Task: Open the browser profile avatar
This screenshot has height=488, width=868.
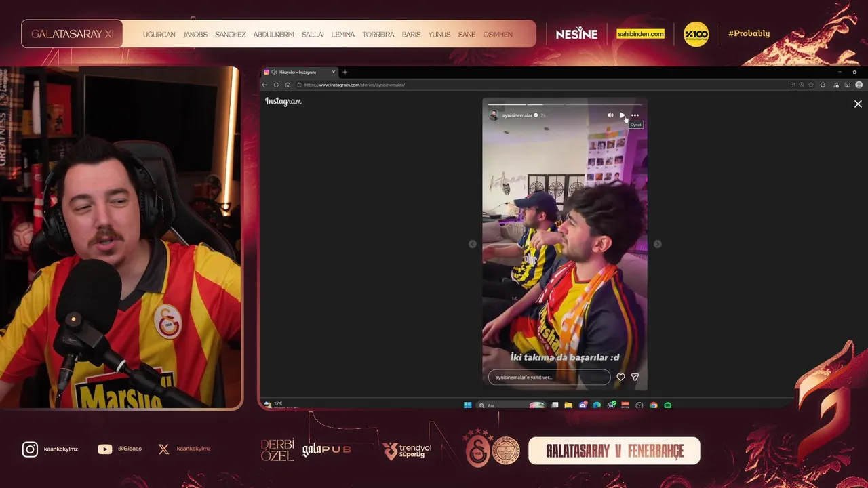Action: coord(859,85)
